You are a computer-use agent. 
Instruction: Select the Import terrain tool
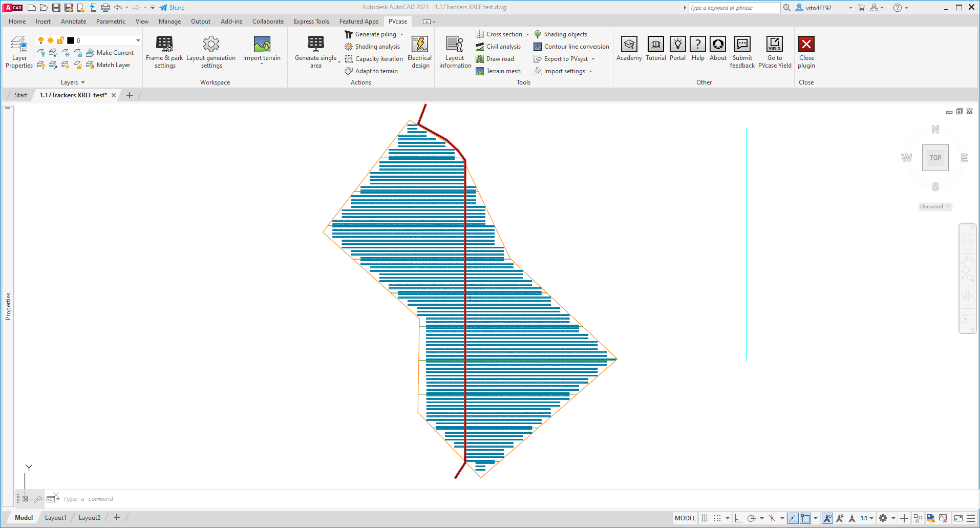click(262, 49)
